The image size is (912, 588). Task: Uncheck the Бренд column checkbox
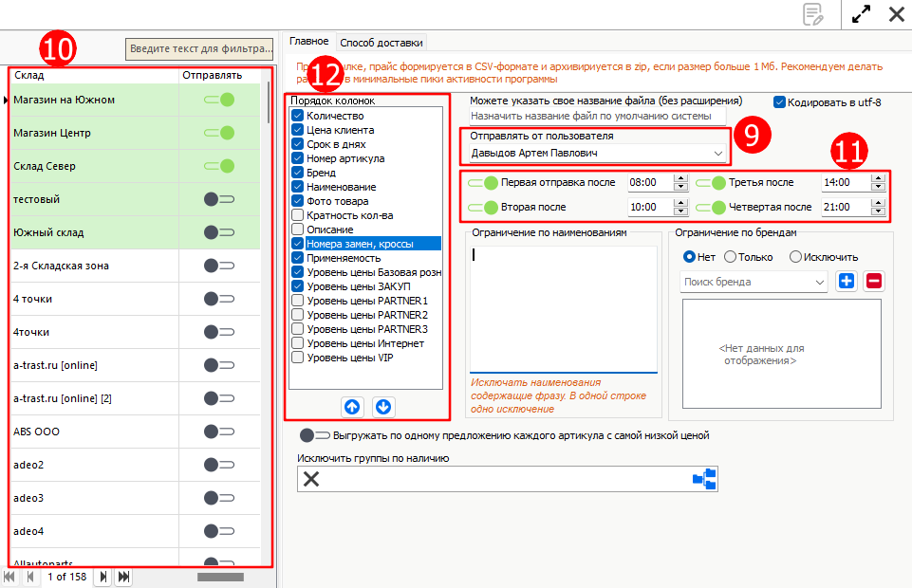(x=297, y=173)
